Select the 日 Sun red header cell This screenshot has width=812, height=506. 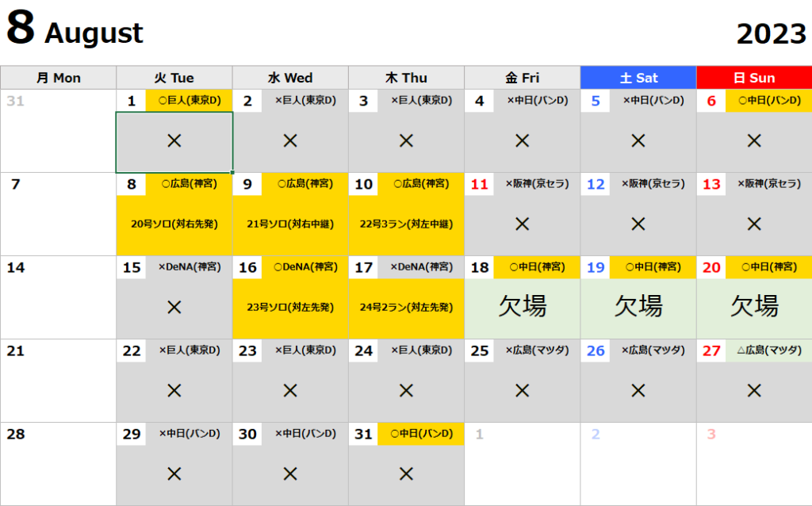(754, 78)
